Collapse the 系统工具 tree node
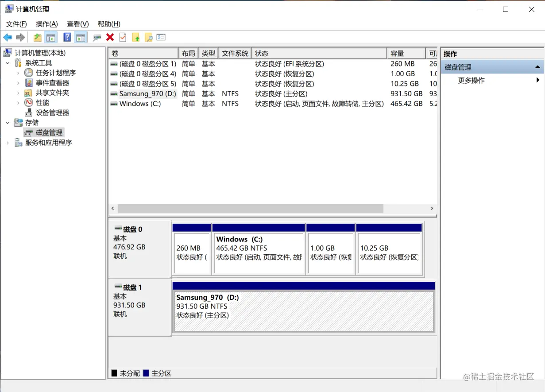This screenshot has height=392, width=545. coord(8,63)
